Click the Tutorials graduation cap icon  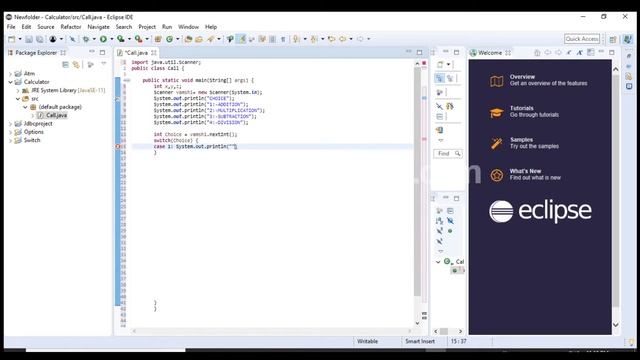point(496,113)
